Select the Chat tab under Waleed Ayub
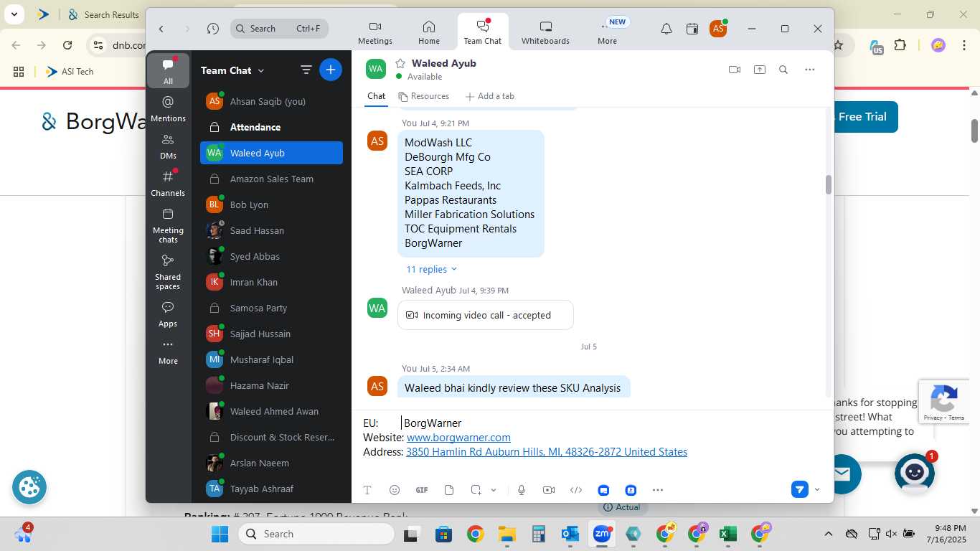This screenshot has height=551, width=980. tap(376, 96)
